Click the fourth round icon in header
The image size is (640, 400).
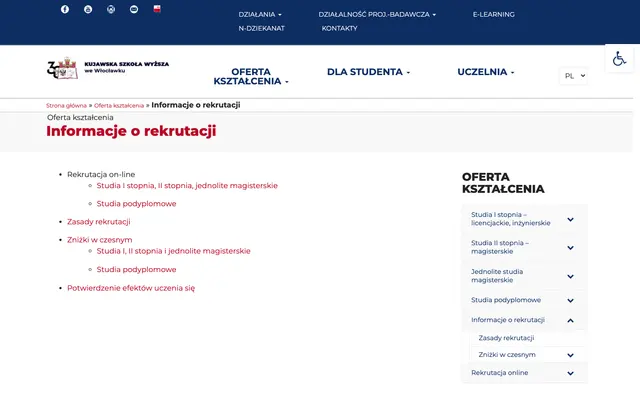tap(134, 9)
